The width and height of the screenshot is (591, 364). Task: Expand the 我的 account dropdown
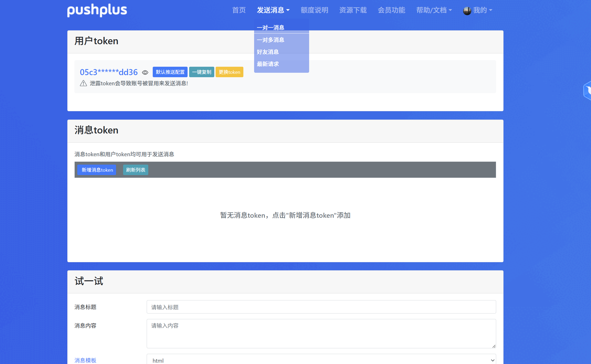click(x=483, y=10)
